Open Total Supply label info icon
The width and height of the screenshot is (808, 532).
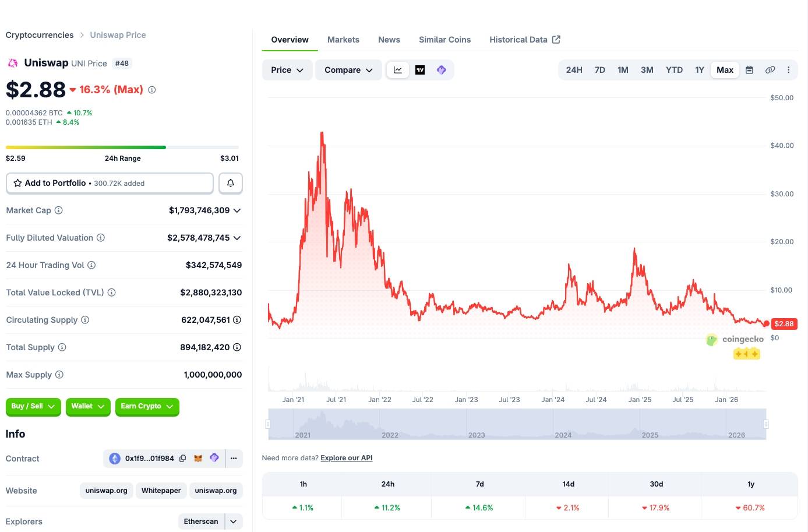click(x=62, y=347)
